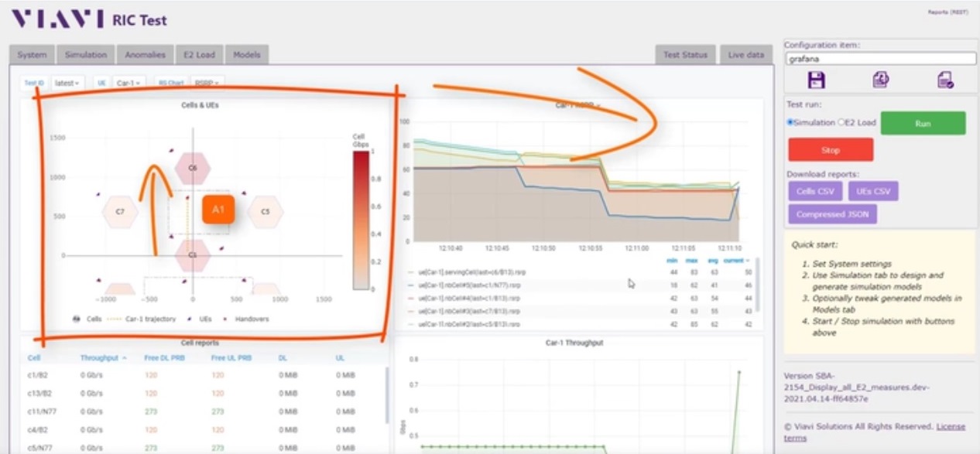Click the C7 hexagon cell on map

120,211
